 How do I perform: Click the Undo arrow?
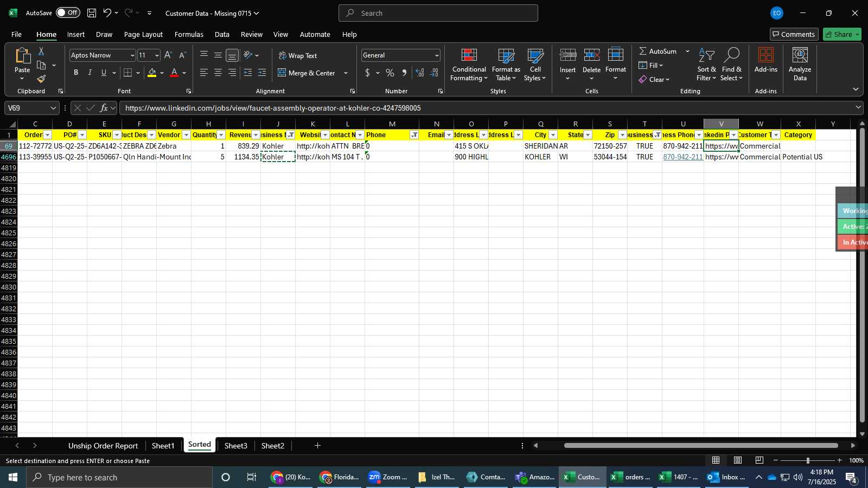pos(107,13)
